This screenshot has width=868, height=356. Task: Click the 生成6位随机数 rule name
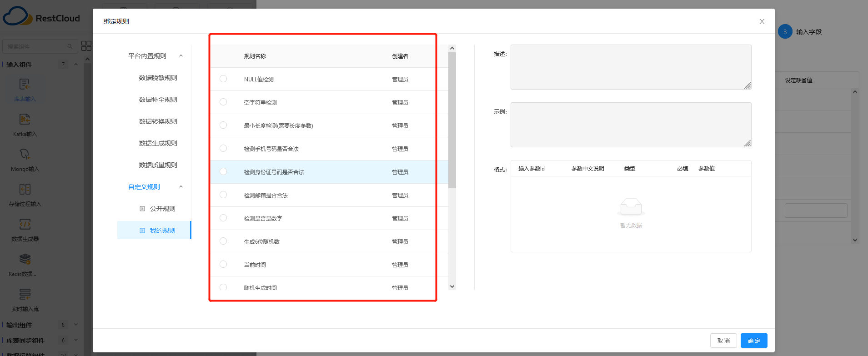(x=261, y=242)
